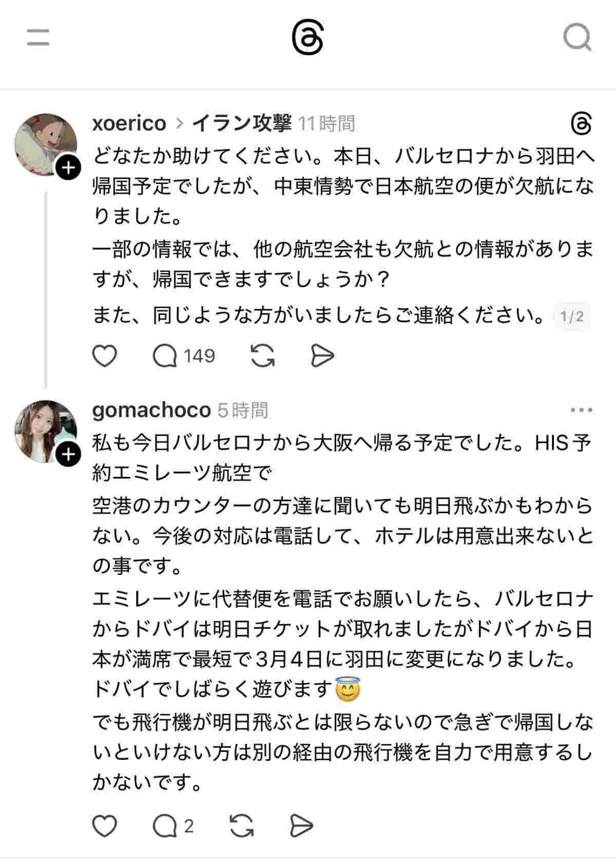This screenshot has height=861, width=616.
Task: Open the search magnifier icon
Action: pos(577,38)
